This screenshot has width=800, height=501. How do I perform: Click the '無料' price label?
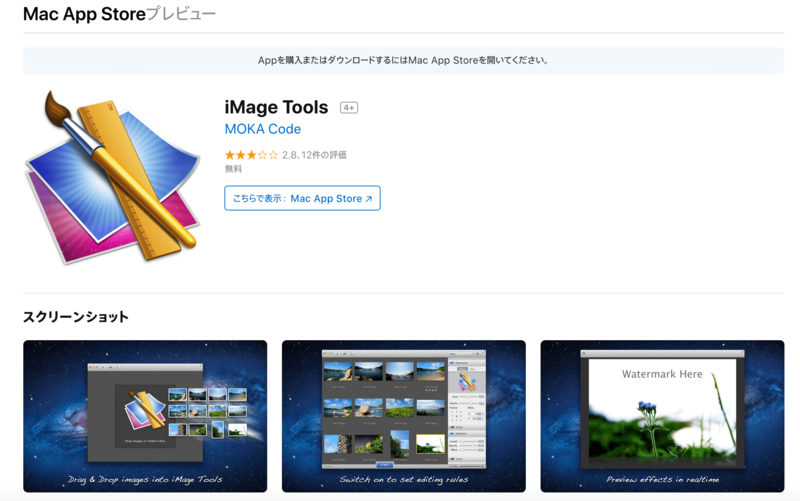[x=233, y=169]
